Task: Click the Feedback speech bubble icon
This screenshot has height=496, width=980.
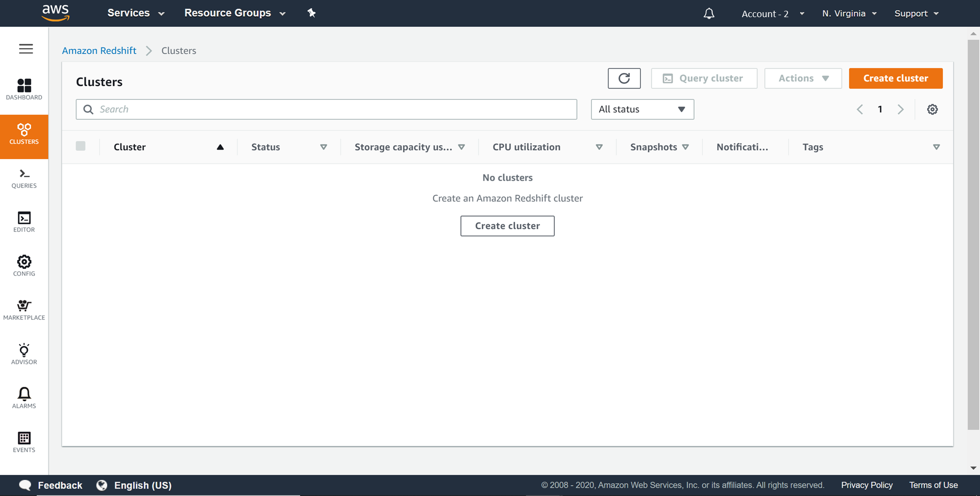Action: tap(25, 485)
